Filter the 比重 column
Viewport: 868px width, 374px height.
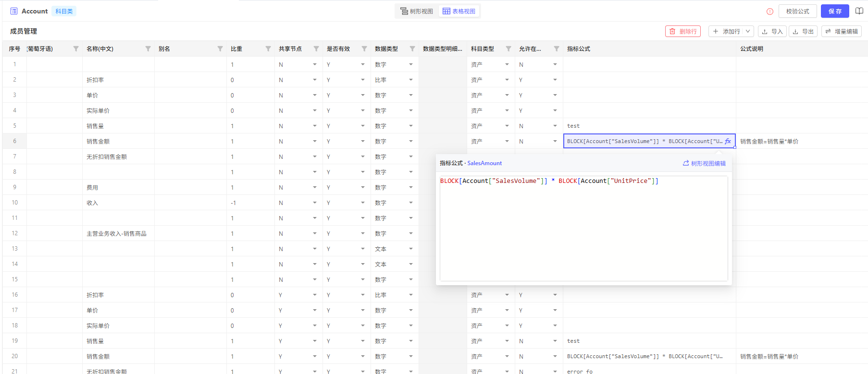coord(268,49)
